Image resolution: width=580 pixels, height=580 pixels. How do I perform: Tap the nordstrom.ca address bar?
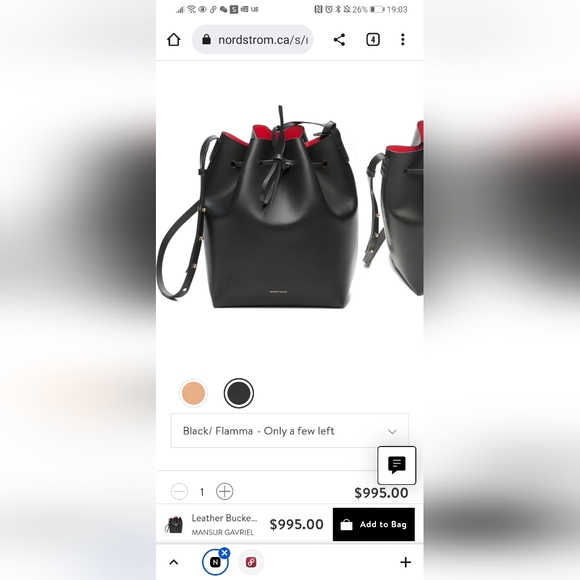(253, 40)
